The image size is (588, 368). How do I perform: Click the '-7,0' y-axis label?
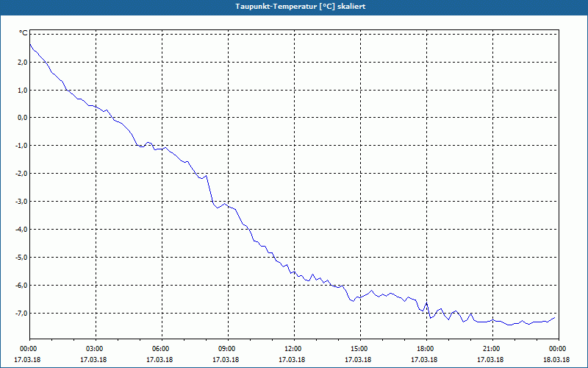22,314
